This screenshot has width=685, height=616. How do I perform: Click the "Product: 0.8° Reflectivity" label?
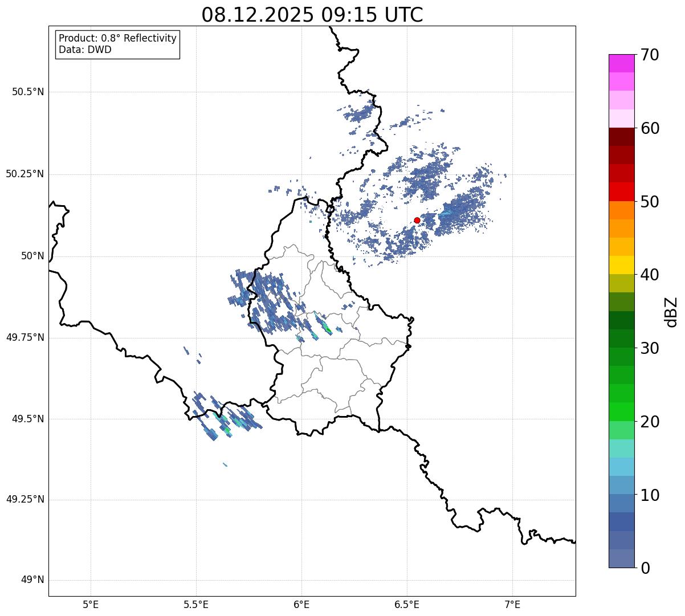(118, 38)
